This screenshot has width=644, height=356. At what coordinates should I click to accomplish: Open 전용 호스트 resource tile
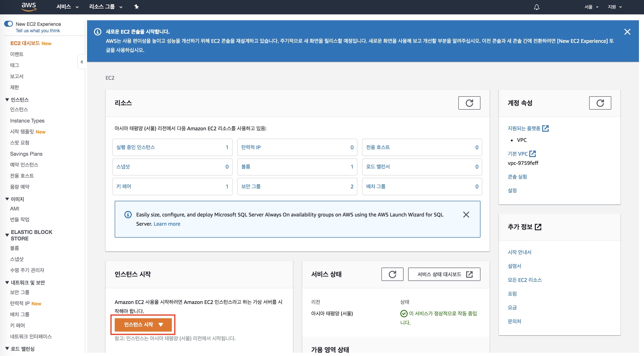pos(422,147)
